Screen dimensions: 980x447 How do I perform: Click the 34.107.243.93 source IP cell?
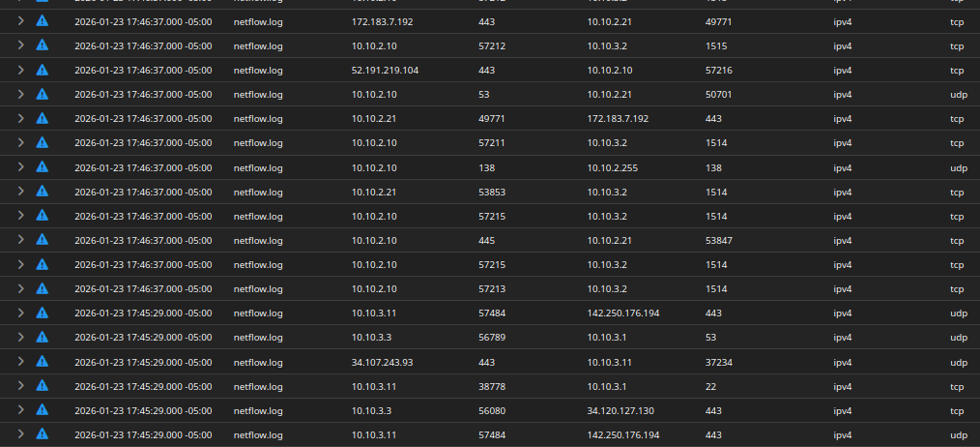click(382, 362)
